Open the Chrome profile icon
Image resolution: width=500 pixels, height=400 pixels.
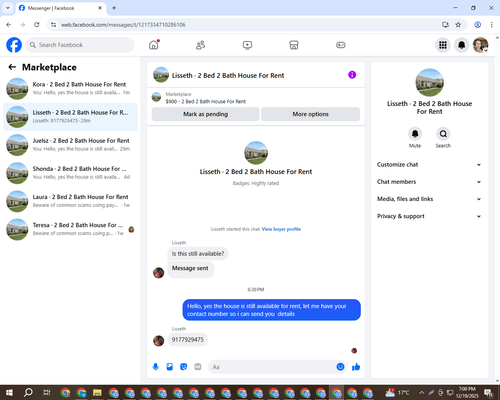(x=477, y=25)
